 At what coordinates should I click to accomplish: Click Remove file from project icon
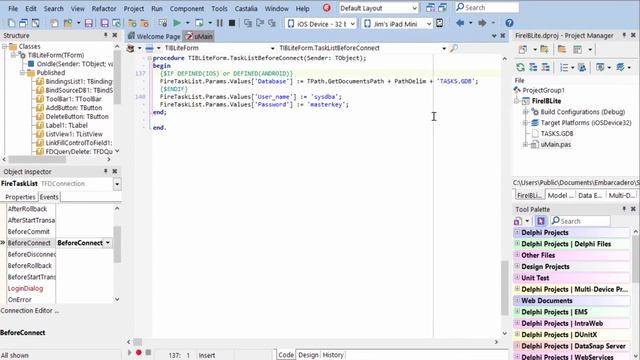(144, 23)
